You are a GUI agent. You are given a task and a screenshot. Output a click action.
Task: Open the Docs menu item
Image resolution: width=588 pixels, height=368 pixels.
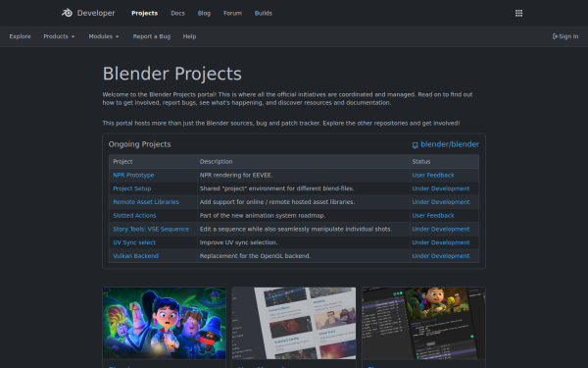177,13
